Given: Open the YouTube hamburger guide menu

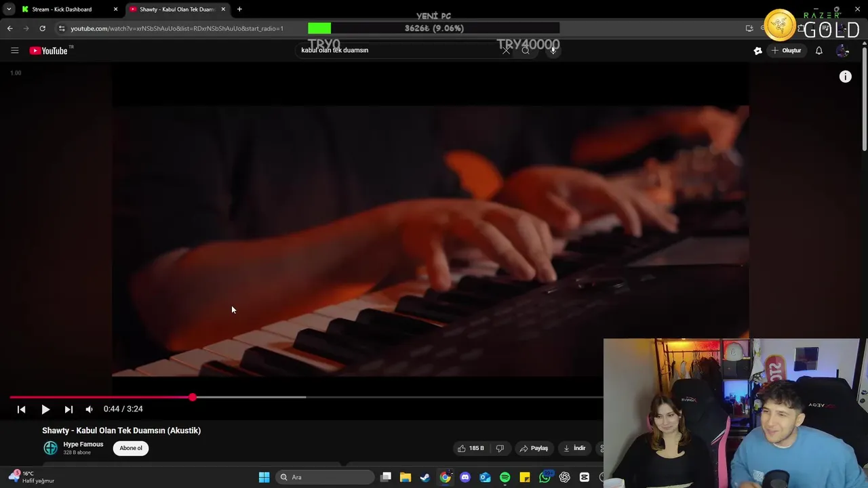Looking at the screenshot, I should pyautogui.click(x=14, y=50).
